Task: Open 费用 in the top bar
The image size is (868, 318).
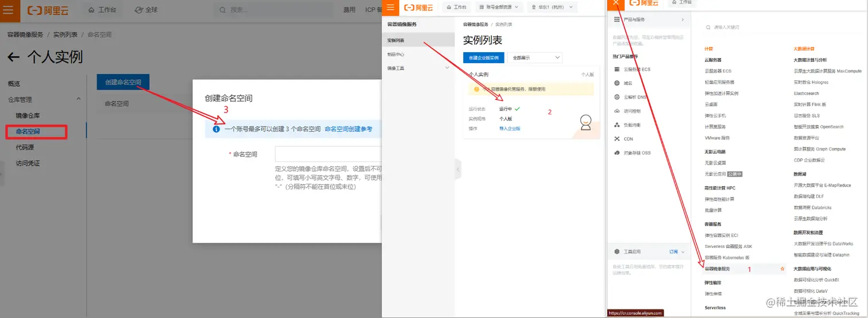Action: click(349, 10)
